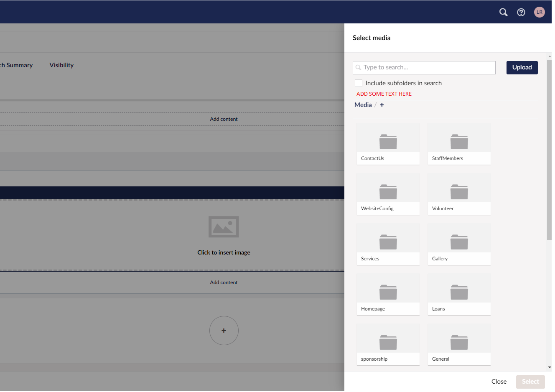Image resolution: width=555 pixels, height=392 pixels.
Task: Click the Close button in media panel
Action: [499, 382]
